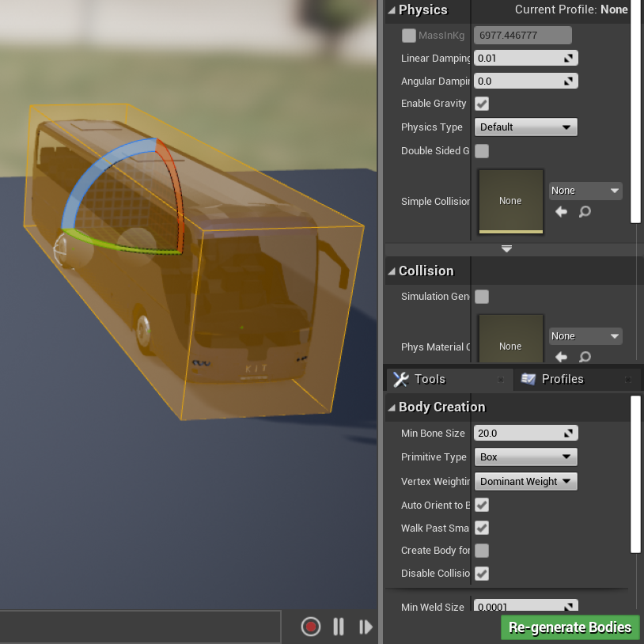Browse to Phys Material asset magnifier
This screenshot has width=644, height=644.
click(585, 357)
